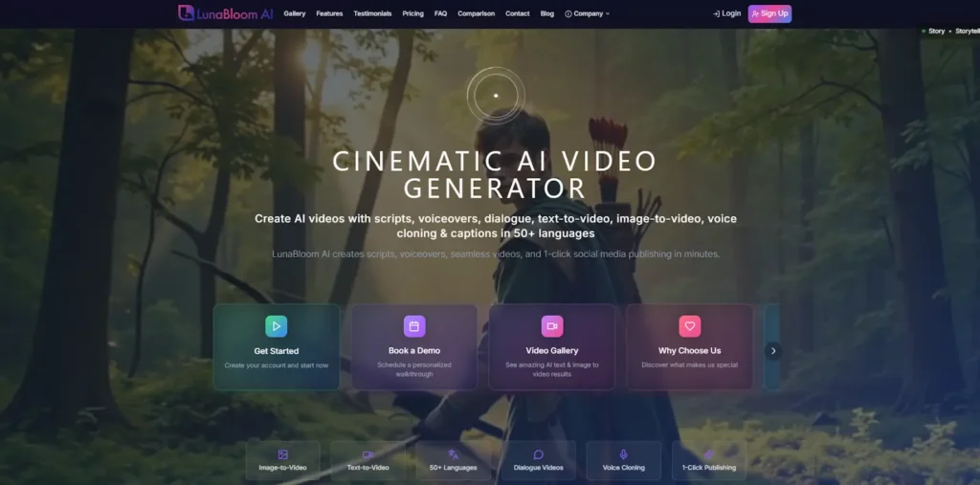This screenshot has width=980, height=485.
Task: Go to Testimonials in navigation
Action: [372, 13]
